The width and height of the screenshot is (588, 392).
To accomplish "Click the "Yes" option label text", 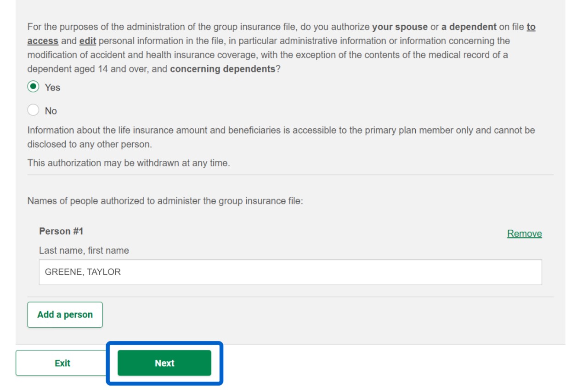I will pos(52,87).
